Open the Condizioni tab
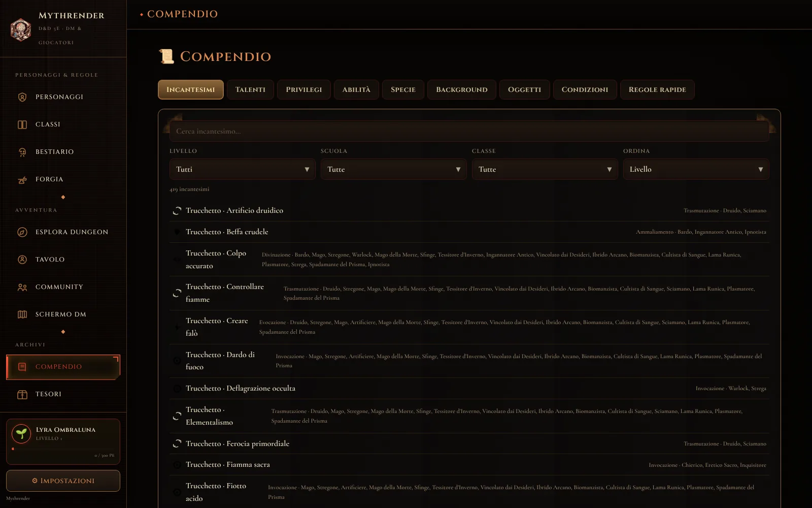This screenshot has height=508, width=812. 585,89
